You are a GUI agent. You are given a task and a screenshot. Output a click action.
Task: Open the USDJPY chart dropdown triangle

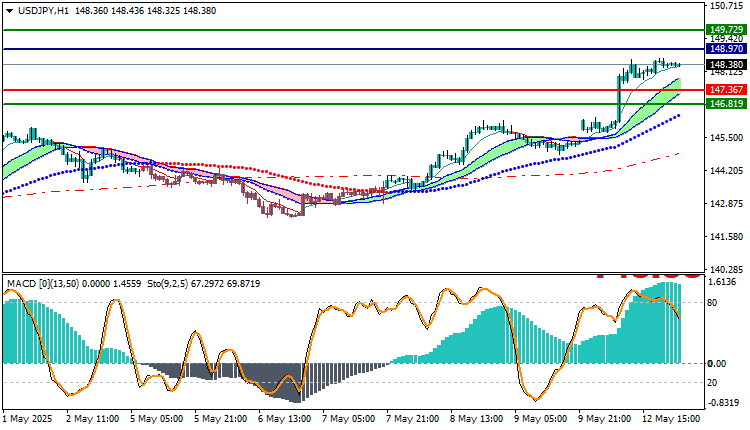click(x=10, y=11)
